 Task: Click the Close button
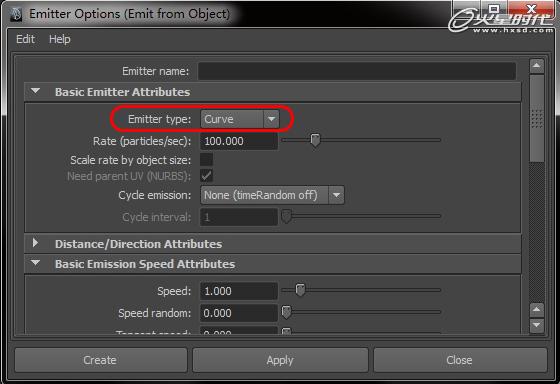(460, 360)
